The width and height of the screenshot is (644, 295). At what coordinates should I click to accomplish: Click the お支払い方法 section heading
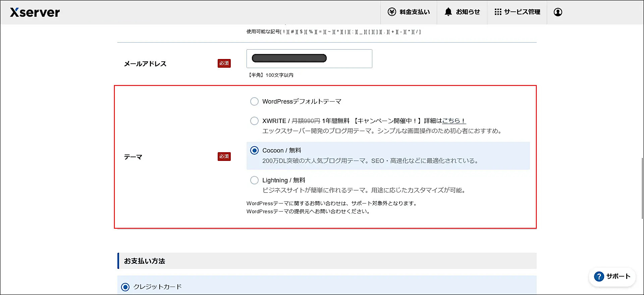pos(145,261)
